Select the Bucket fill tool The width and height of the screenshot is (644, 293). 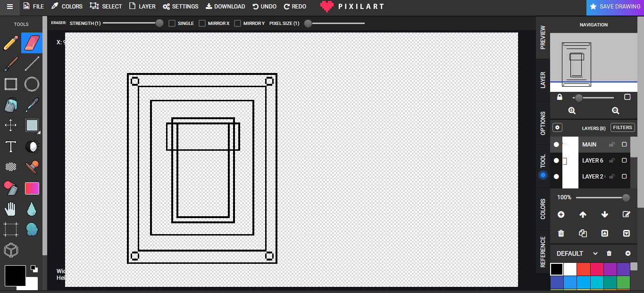point(10,105)
